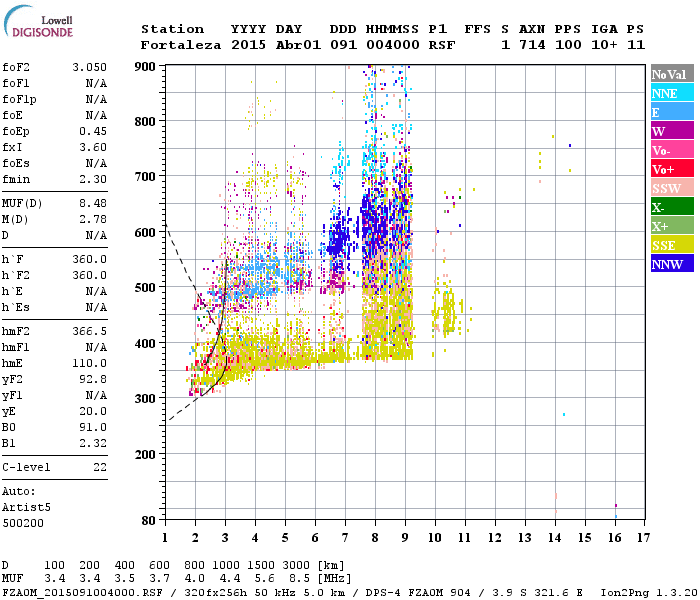Click the DPS-4 FZA0M 904 text

pyautogui.click(x=418, y=593)
